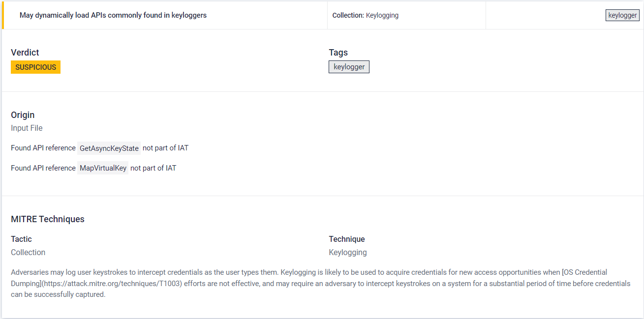Select the MapVirtualKey API reference

(x=103, y=168)
